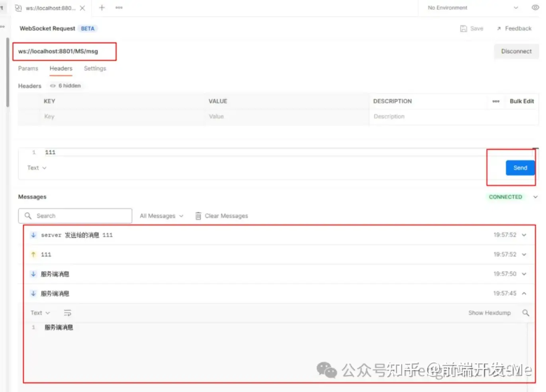
Task: Open tab options ellipsis menu
Action: 119,8
